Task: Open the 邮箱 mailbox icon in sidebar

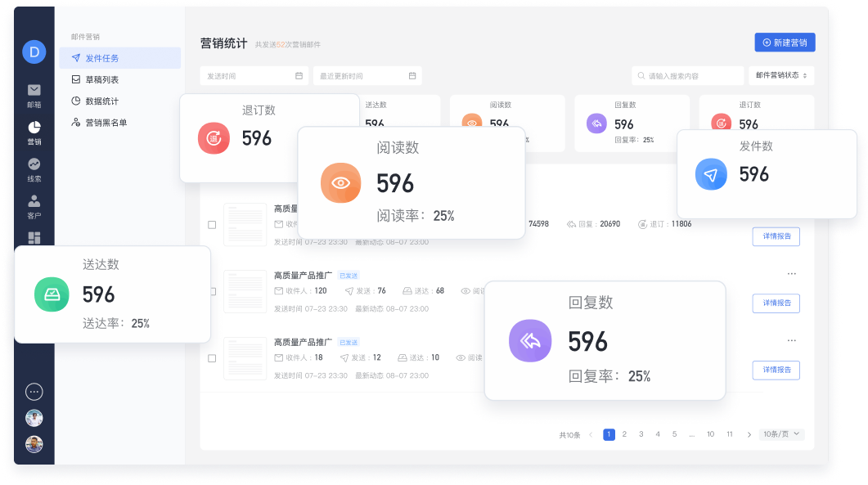Action: pyautogui.click(x=34, y=91)
